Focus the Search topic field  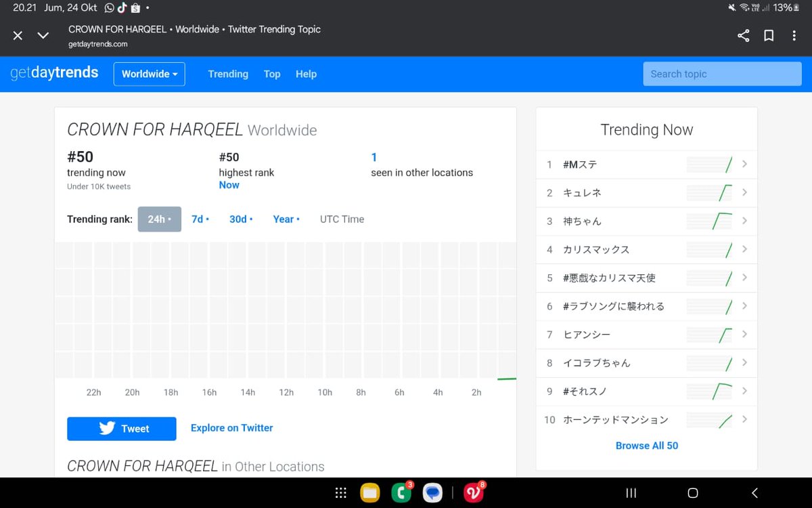click(x=722, y=74)
